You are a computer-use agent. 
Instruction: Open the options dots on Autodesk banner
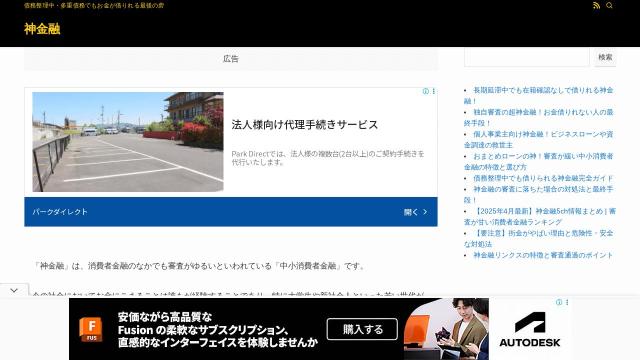tap(567, 302)
